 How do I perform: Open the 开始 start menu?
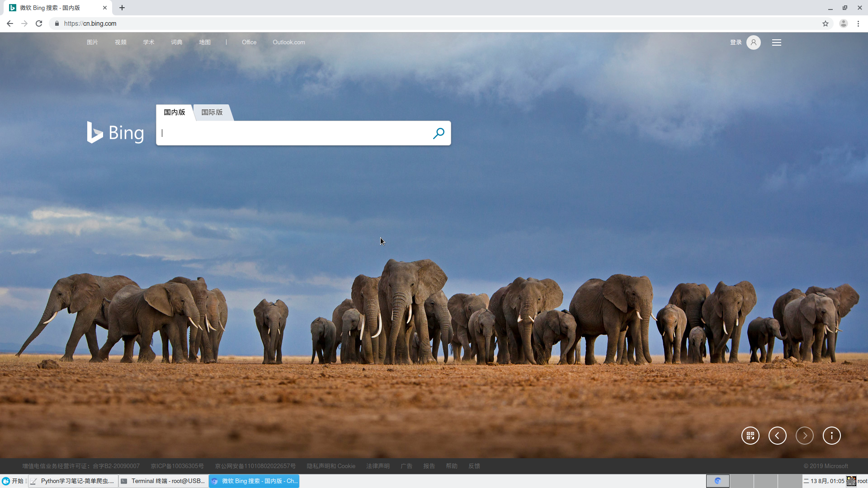click(14, 481)
